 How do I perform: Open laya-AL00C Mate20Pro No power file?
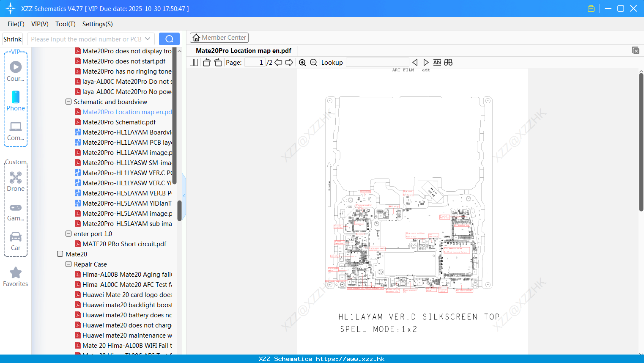(x=123, y=92)
